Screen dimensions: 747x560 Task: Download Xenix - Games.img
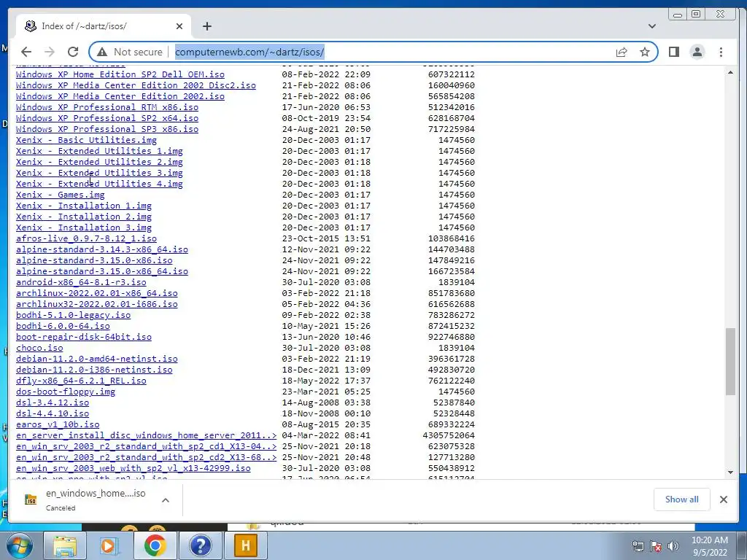(60, 195)
